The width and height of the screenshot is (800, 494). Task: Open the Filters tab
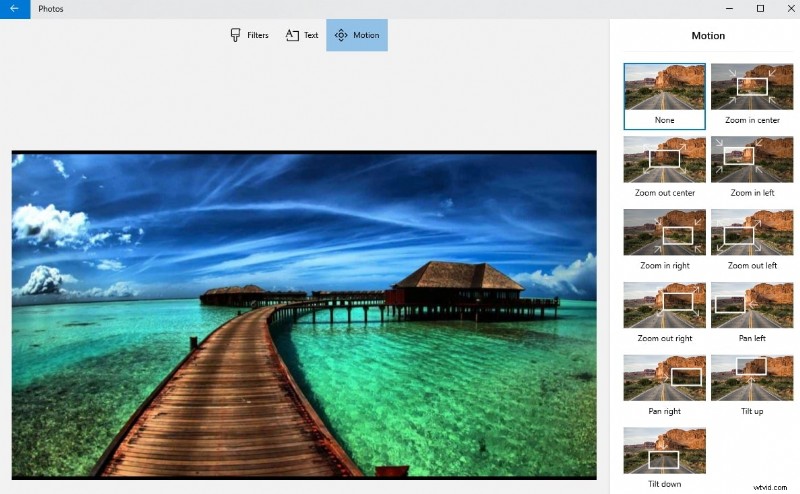pos(249,35)
